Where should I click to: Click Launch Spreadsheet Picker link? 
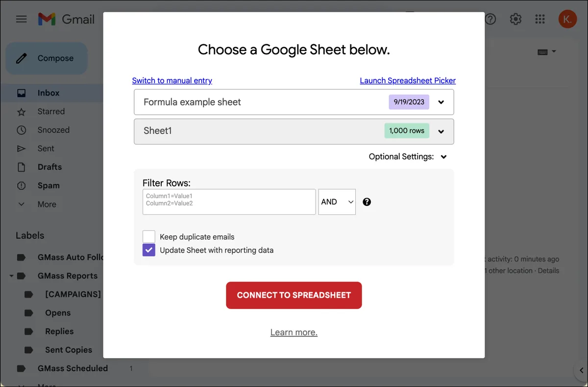[408, 80]
